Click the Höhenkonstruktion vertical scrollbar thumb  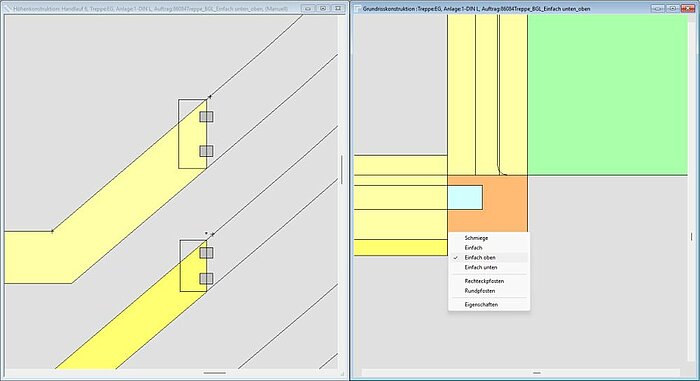click(x=342, y=170)
